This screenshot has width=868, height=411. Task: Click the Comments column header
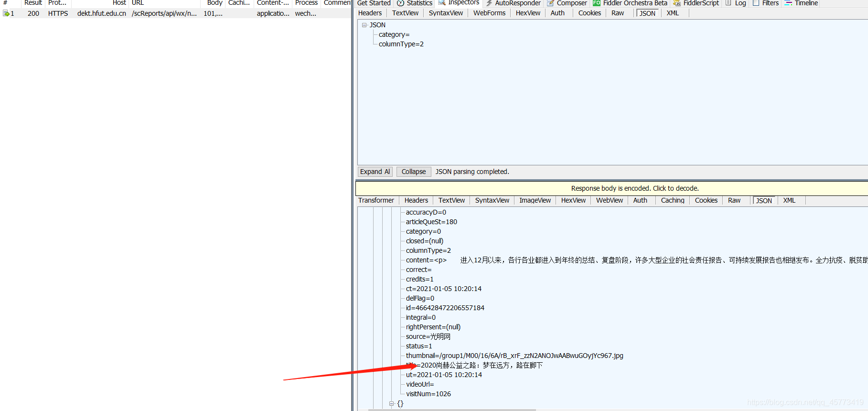(337, 3)
